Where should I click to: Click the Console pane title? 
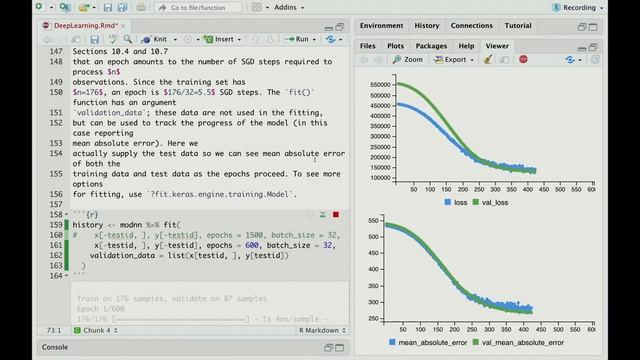pyautogui.click(x=55, y=347)
